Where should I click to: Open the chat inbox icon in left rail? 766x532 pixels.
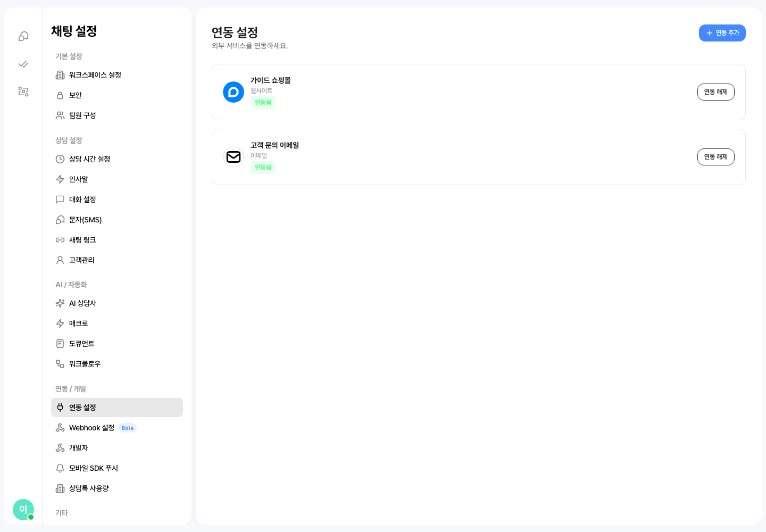pos(23,36)
